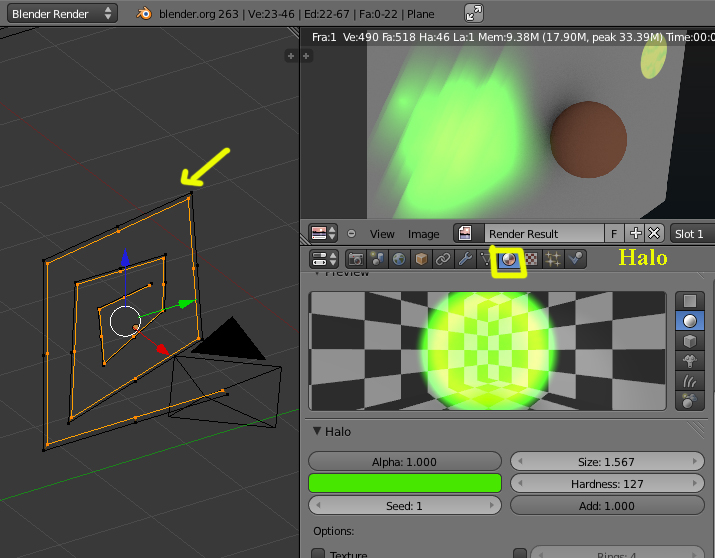Click the green Y-axis arrow of the gizmo
Screen dimensions: 715x558
(x=187, y=303)
